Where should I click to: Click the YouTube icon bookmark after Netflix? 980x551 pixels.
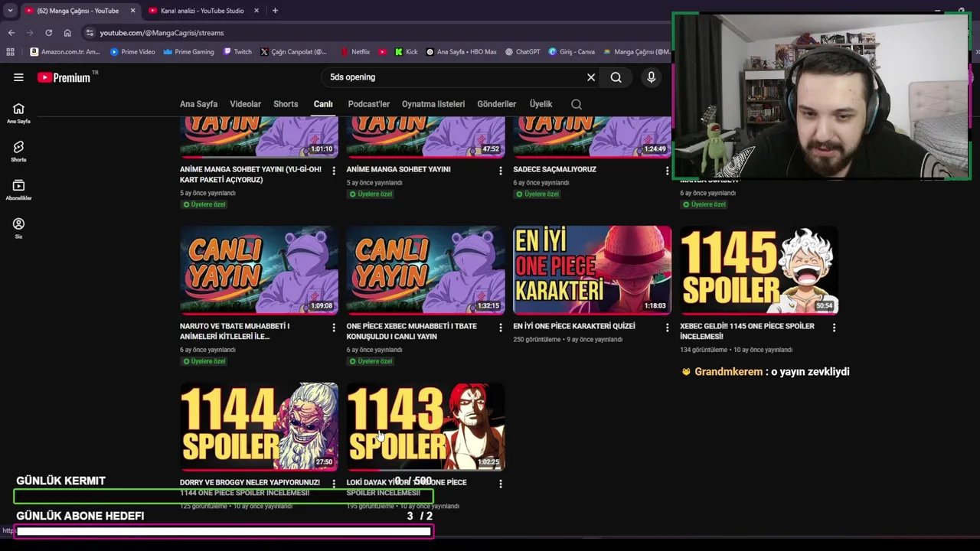(x=383, y=52)
